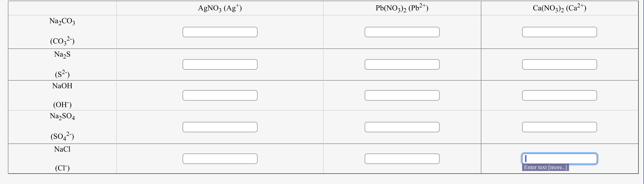Click the Na2S and Ca(NO3)2 answer field

(559, 64)
